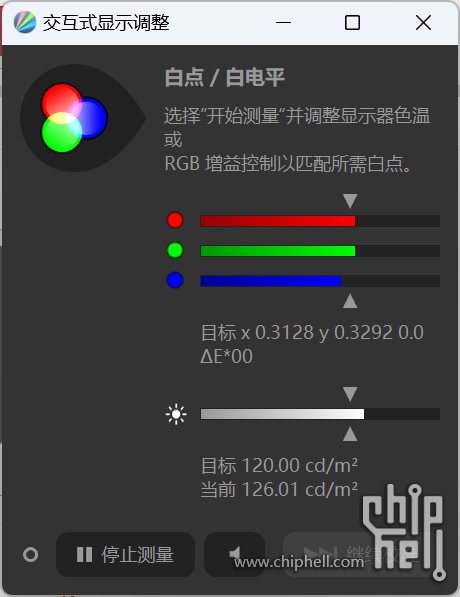Minimize the 交互式显示调整 window
This screenshot has height=597, width=460.
pyautogui.click(x=283, y=22)
